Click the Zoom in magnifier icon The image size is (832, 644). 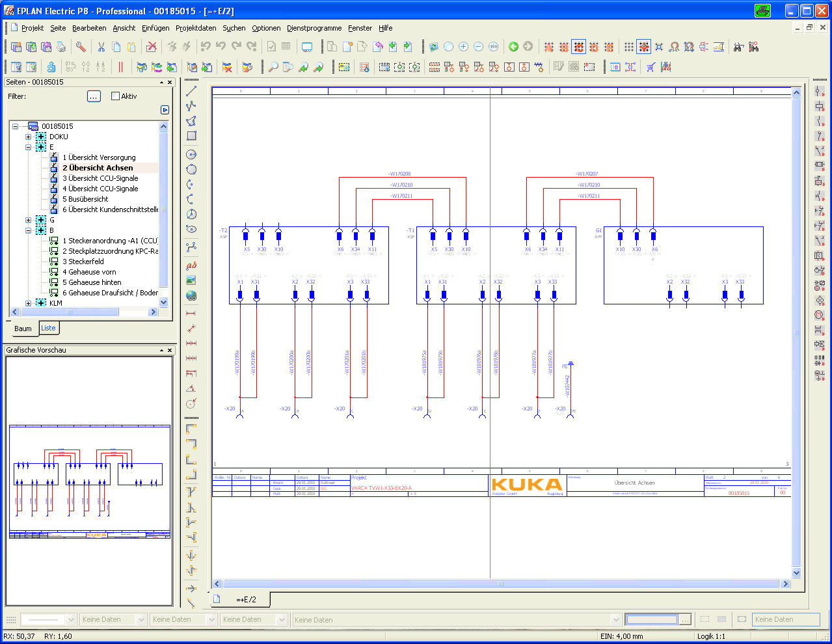(x=463, y=47)
